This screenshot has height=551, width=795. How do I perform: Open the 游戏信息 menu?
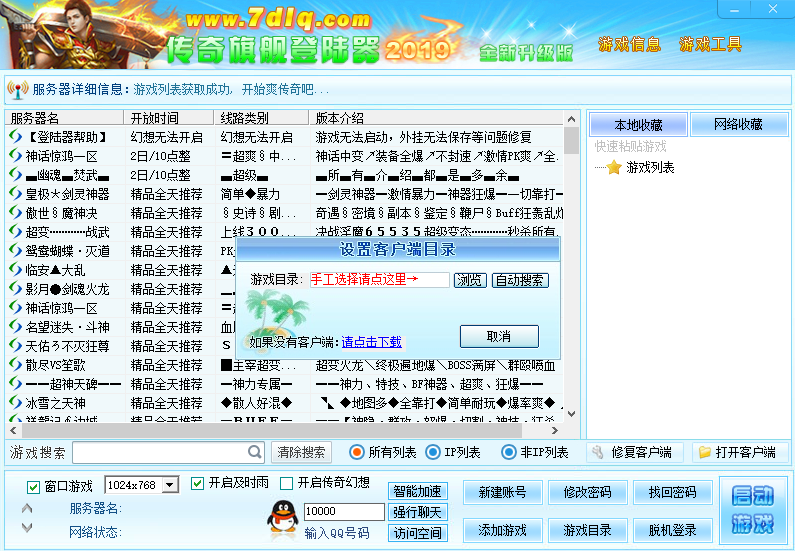629,45
